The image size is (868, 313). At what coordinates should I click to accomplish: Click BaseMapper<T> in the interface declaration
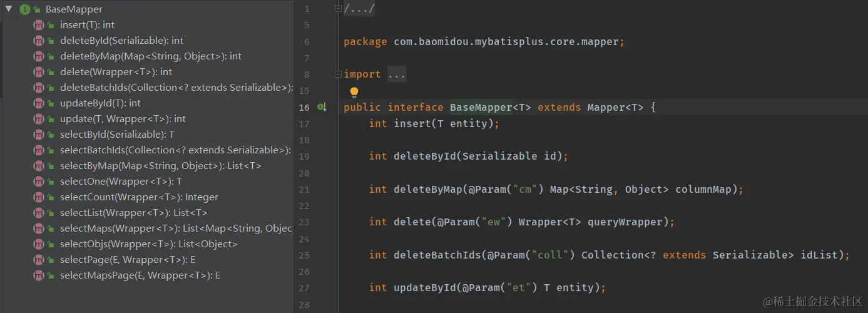pyautogui.click(x=490, y=108)
